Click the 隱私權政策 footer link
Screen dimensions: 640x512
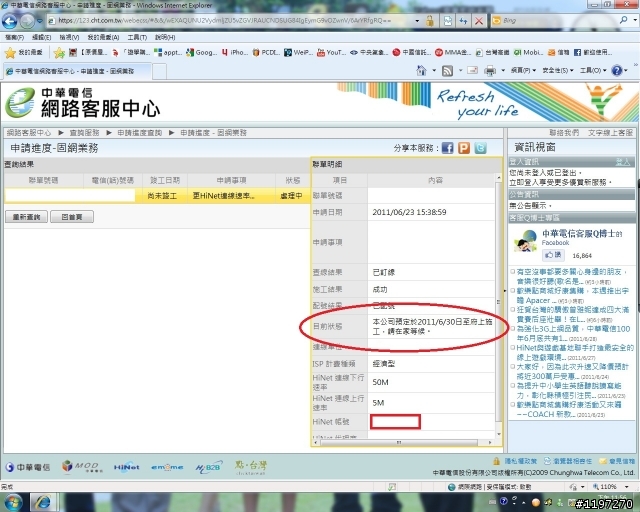[x=520, y=461]
